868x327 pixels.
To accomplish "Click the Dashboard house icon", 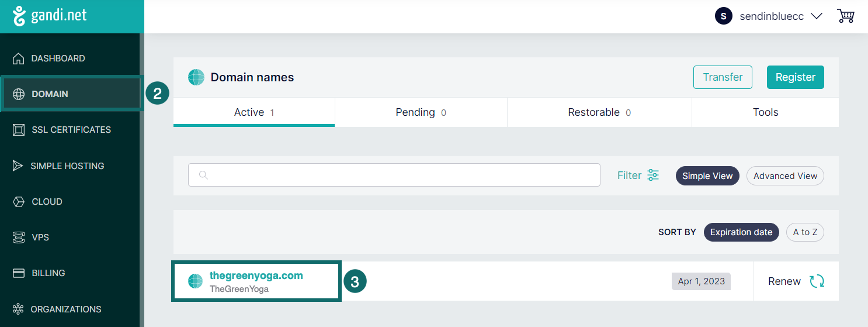I will (19, 58).
